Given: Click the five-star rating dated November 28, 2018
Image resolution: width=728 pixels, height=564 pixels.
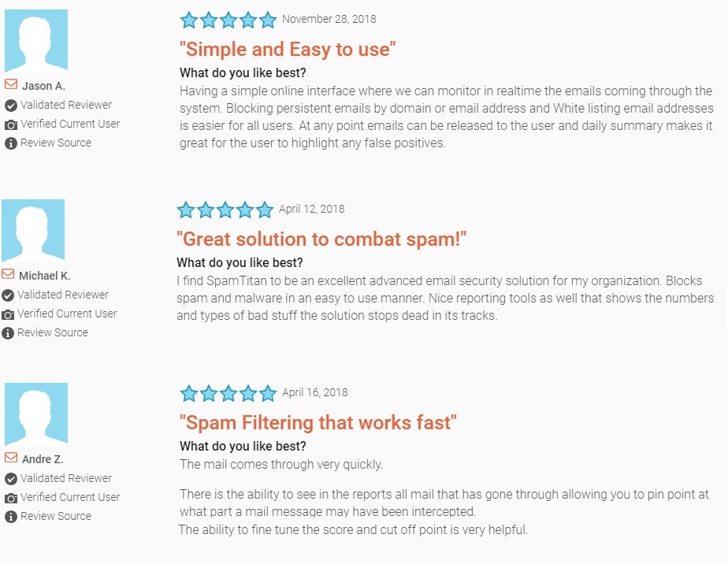Looking at the screenshot, I should [x=228, y=20].
